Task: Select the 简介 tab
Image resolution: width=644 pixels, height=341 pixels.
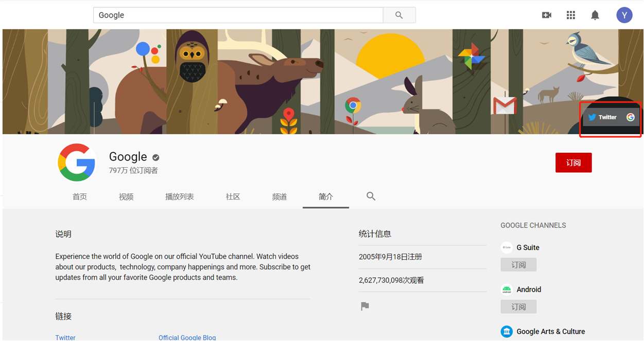Action: (x=326, y=196)
